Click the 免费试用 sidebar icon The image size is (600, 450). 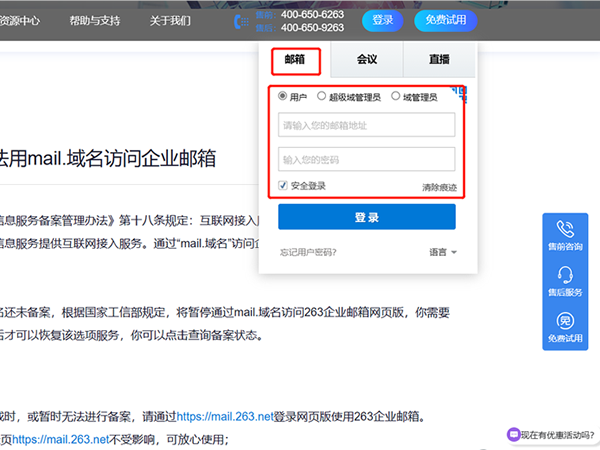567,322
